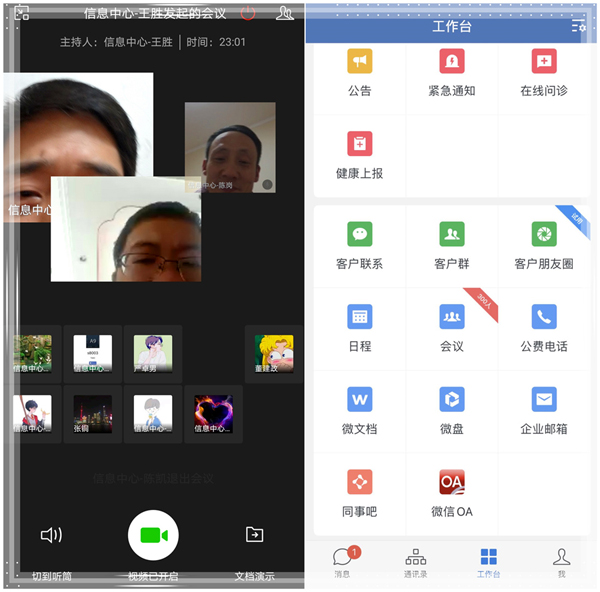
Task: Open the 客户朋友圈 app
Action: pos(544,246)
